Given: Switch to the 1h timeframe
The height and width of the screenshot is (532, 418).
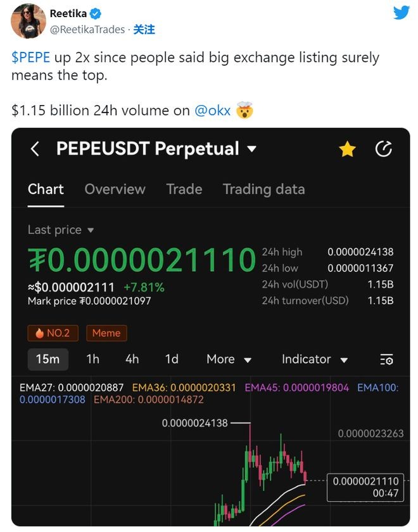Looking at the screenshot, I should [x=92, y=359].
